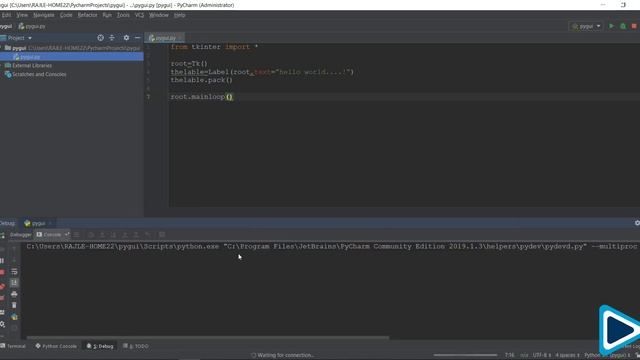This screenshot has width=640, height=360.
Task: Open the Tools menu
Action: (x=123, y=15)
